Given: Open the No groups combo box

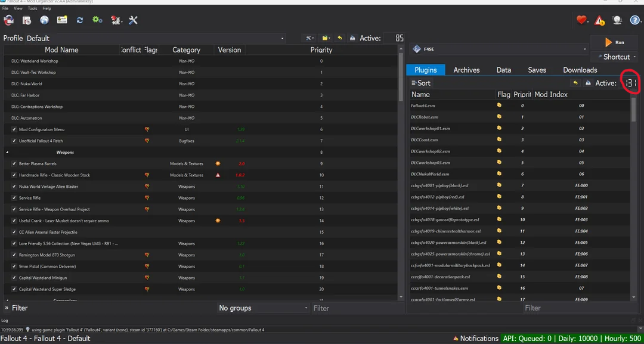Looking at the screenshot, I should point(263,308).
